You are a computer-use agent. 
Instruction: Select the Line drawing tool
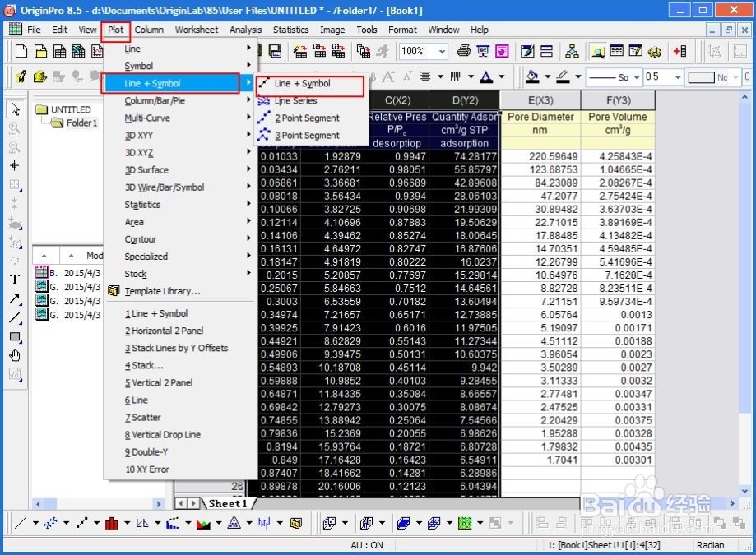coord(15,318)
